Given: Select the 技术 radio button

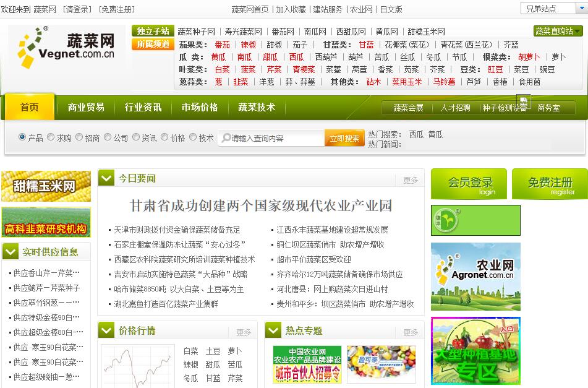Looking at the screenshot, I should [193, 137].
